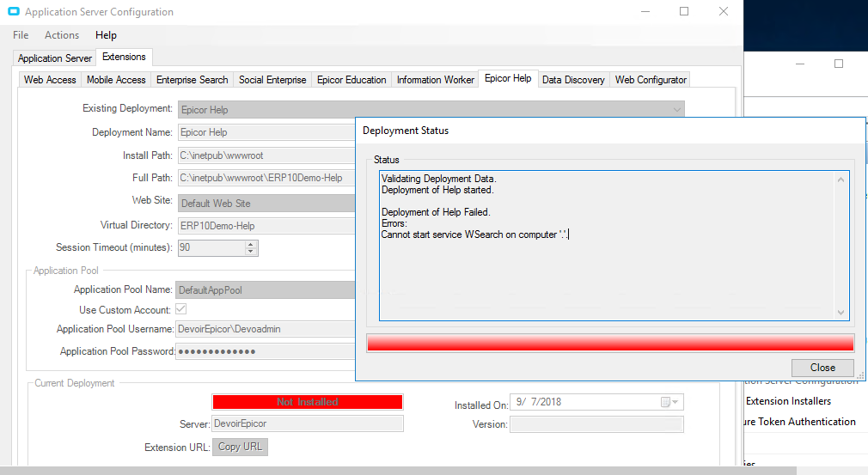Switch to Information Worker tab
Image resolution: width=868 pixels, height=475 pixels.
tap(436, 80)
